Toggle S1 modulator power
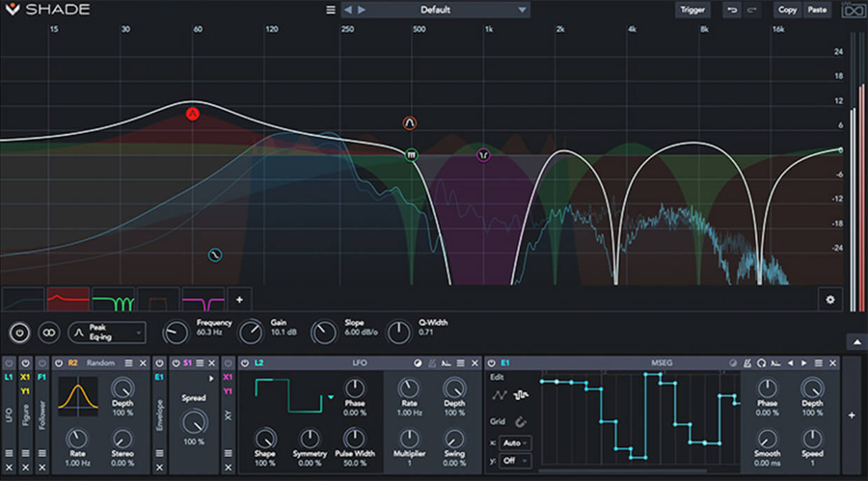Viewport: 868px width, 481px height. coord(176,363)
